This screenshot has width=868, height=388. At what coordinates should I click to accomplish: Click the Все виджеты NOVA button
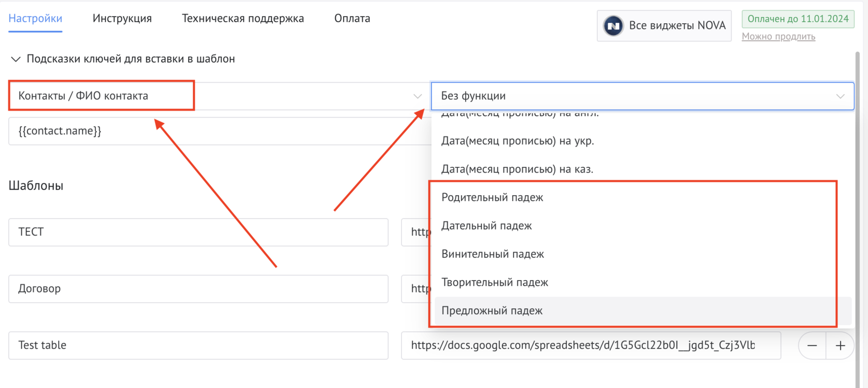[664, 26]
